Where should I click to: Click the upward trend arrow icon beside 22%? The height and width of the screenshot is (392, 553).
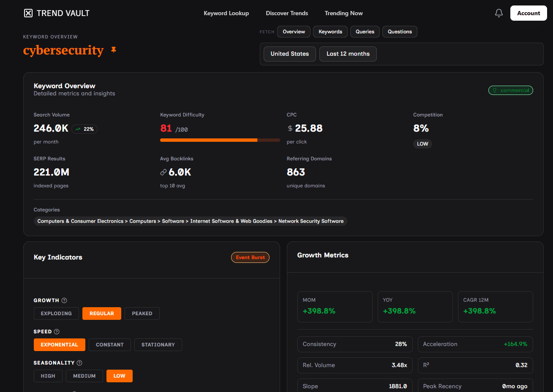[x=78, y=129]
